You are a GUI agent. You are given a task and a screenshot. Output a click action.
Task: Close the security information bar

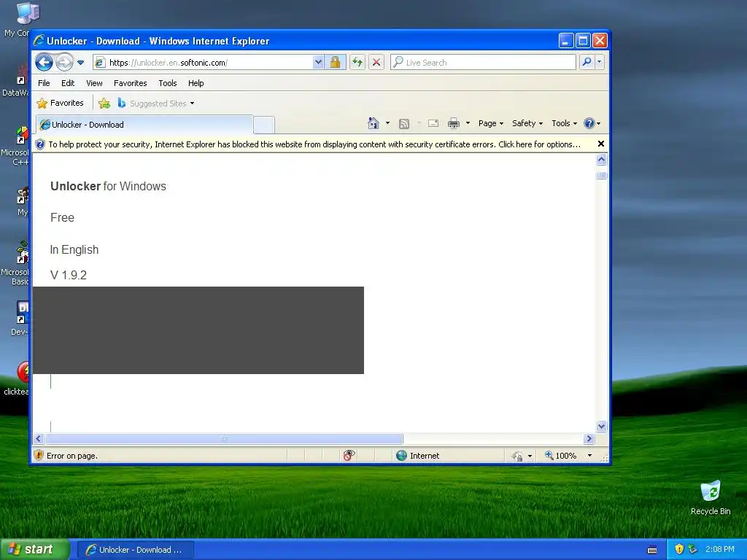[601, 144]
